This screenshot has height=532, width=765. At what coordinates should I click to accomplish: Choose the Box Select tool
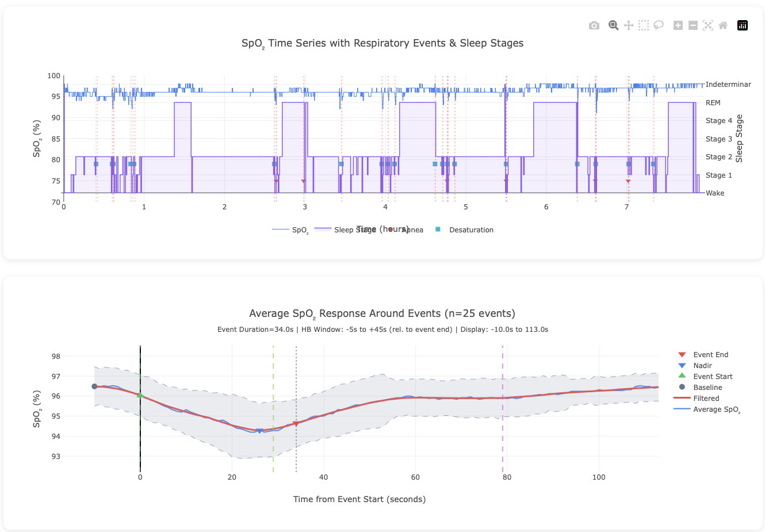(x=644, y=25)
